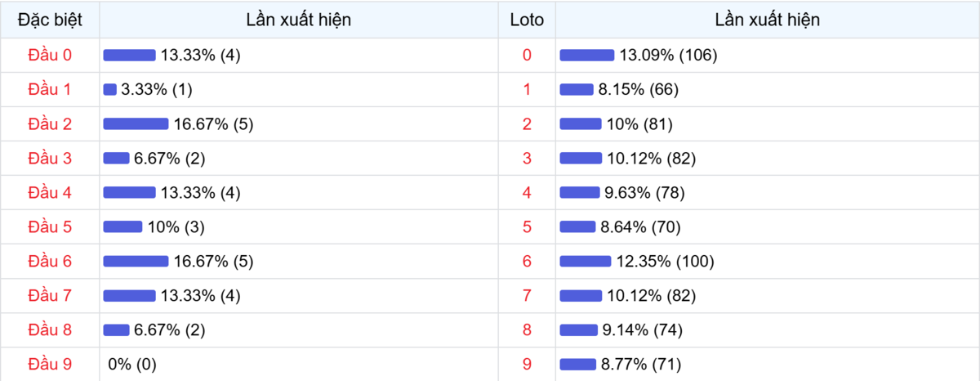Click the 0% (0) value text
The width and height of the screenshot is (980, 381).
[x=131, y=365]
